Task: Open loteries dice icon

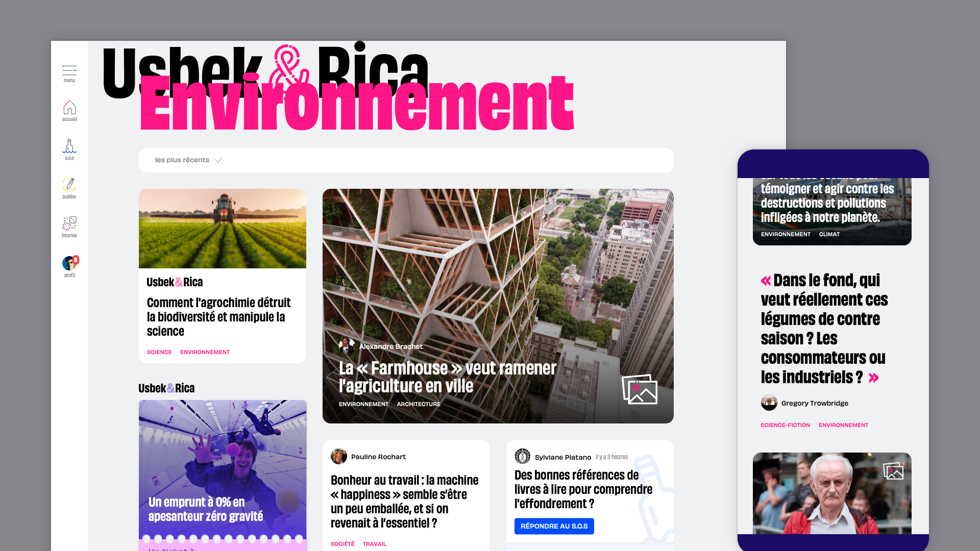Action: click(x=69, y=223)
